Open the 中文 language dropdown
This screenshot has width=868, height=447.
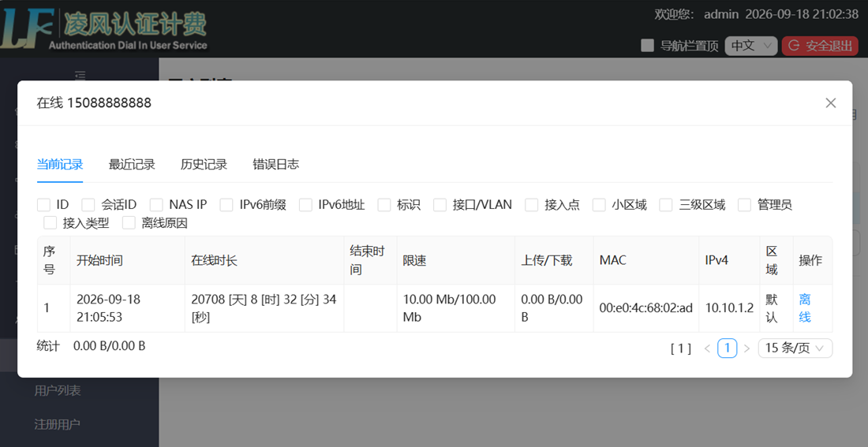750,46
